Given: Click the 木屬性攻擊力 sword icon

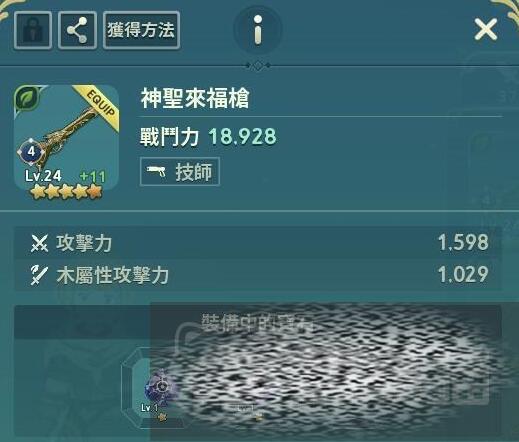Looking at the screenshot, I should [39, 275].
